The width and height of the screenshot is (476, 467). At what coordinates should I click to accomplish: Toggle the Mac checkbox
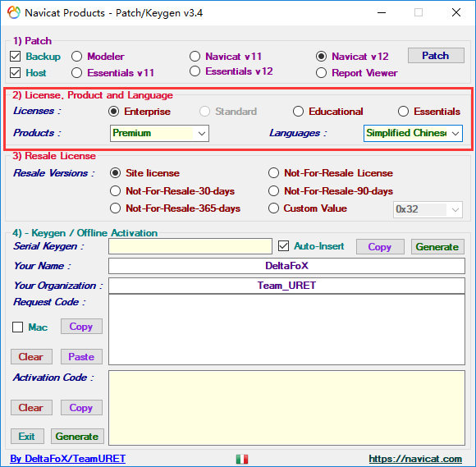17,327
